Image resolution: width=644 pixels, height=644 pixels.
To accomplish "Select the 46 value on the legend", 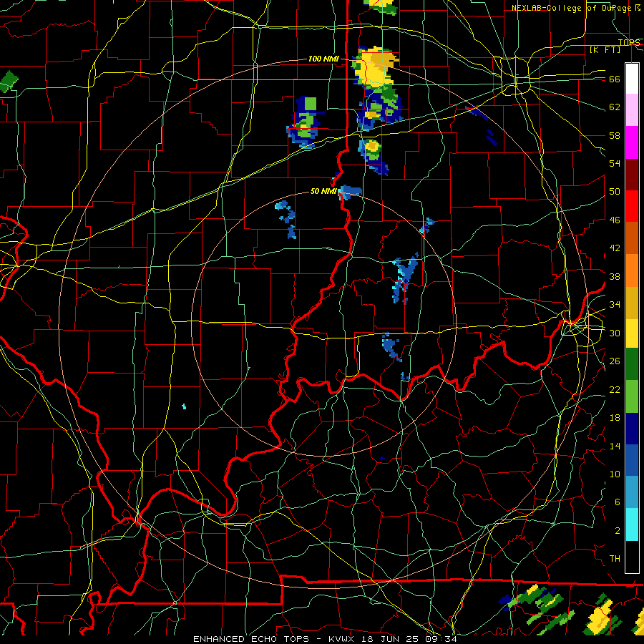I will pyautogui.click(x=615, y=220).
